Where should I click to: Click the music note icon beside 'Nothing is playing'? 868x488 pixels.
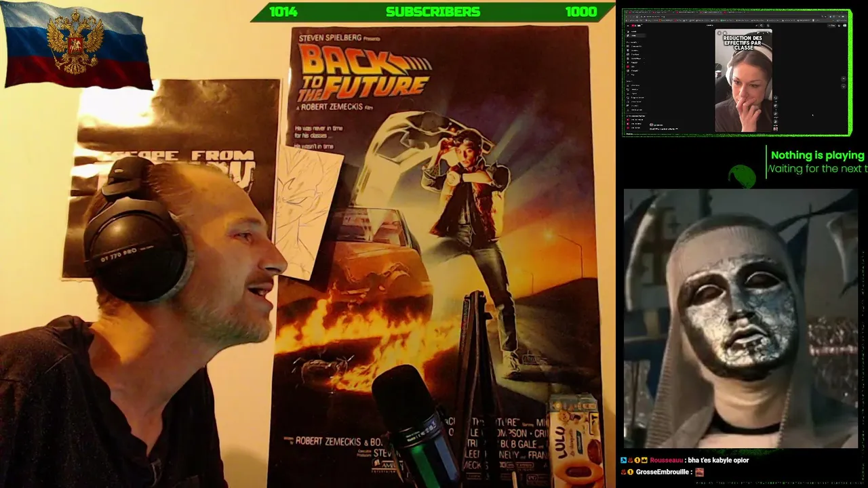[741, 176]
